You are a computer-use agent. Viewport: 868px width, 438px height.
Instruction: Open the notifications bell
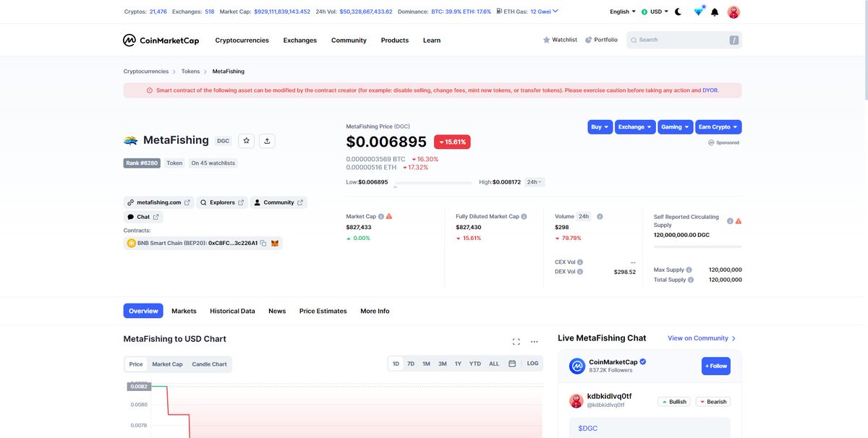(x=715, y=12)
